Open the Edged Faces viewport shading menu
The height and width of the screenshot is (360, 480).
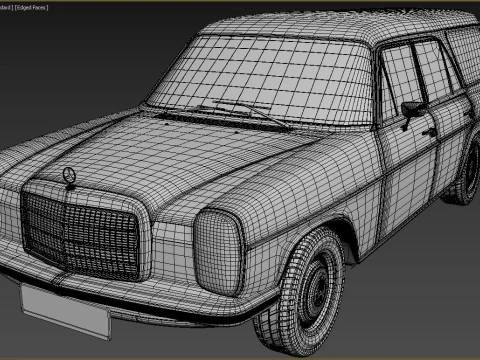coord(32,7)
